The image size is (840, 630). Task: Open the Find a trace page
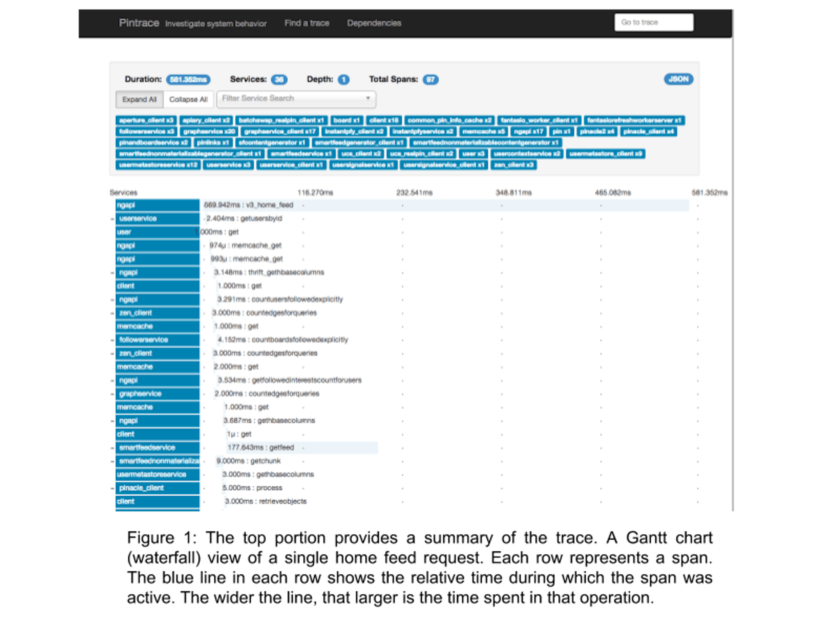pos(307,23)
